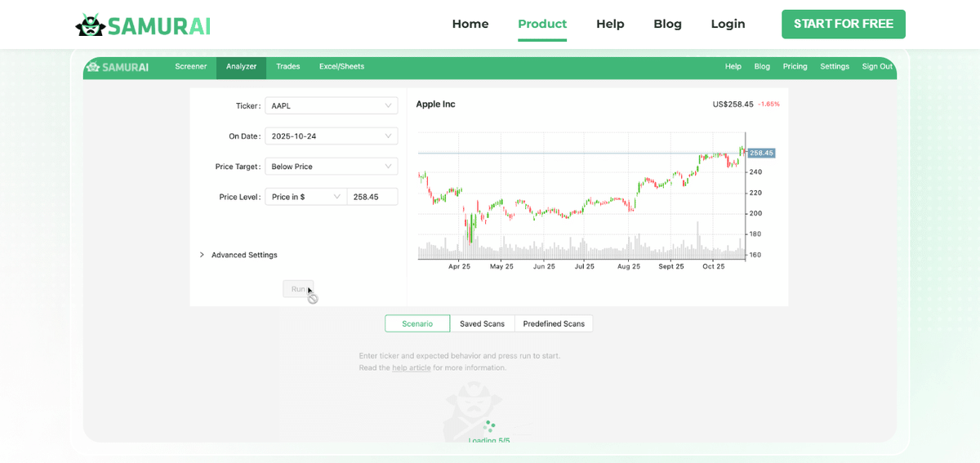Open the Login page
The image size is (980, 463).
click(728, 24)
